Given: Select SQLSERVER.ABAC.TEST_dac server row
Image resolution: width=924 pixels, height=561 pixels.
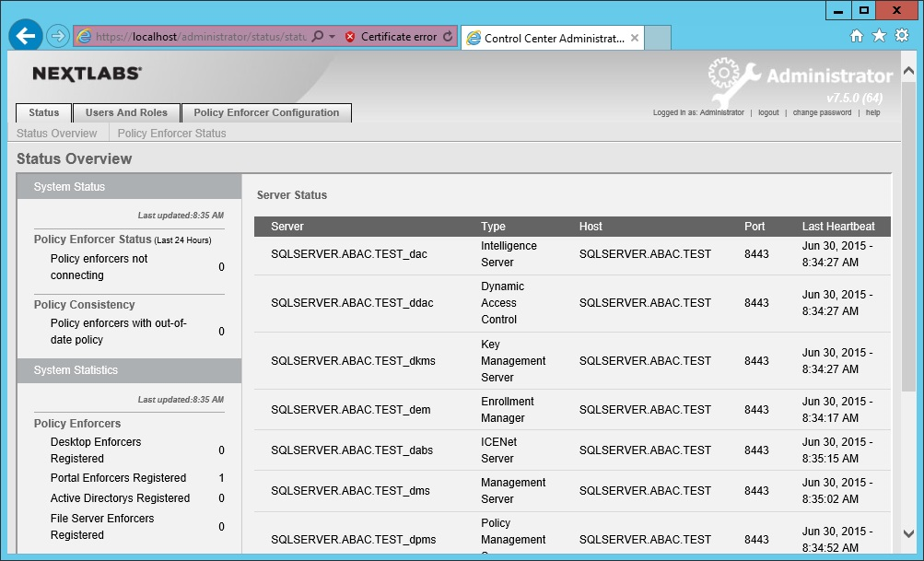Looking at the screenshot, I should click(x=572, y=254).
